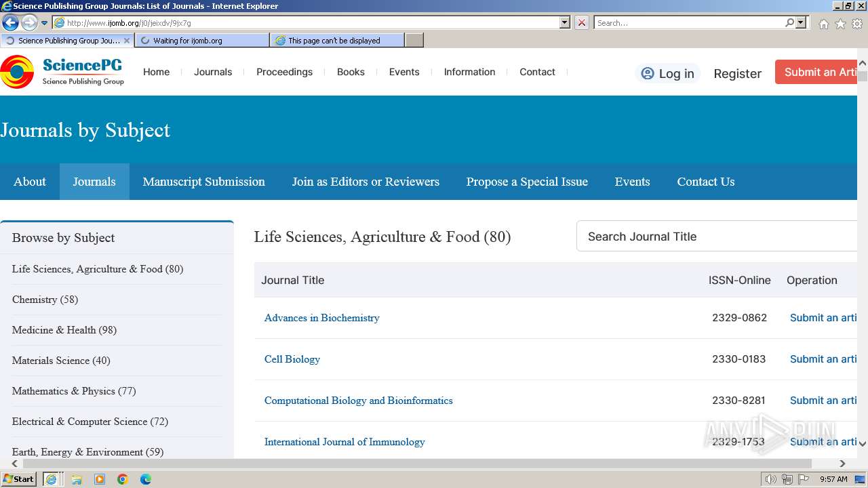This screenshot has width=868, height=488.
Task: Click the volume speaker tray icon
Action: tap(771, 479)
